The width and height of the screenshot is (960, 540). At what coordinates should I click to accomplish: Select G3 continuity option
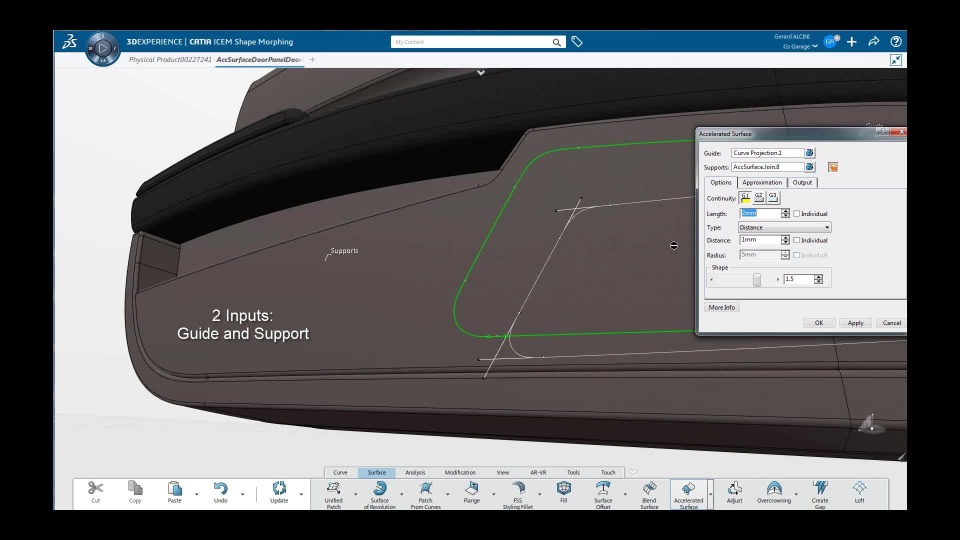point(773,197)
